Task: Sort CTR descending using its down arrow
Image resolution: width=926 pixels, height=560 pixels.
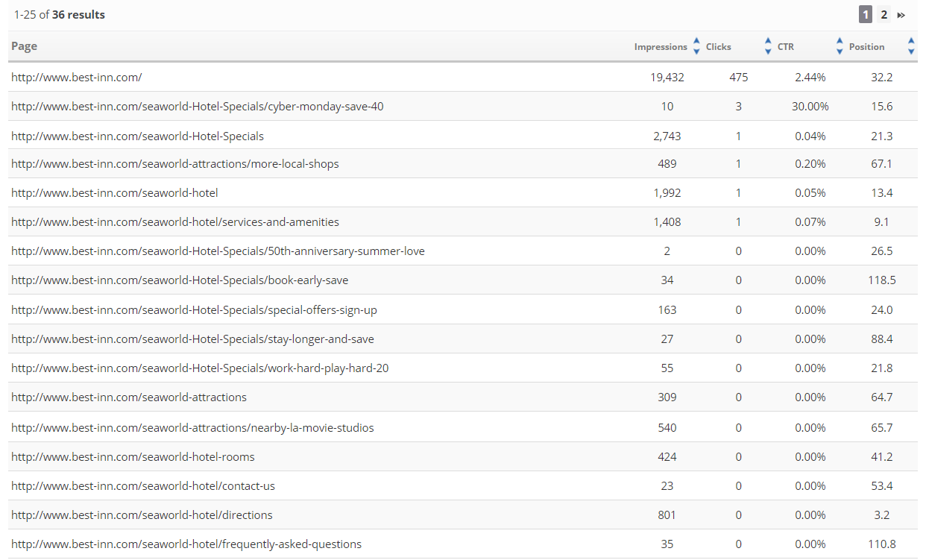Action: pyautogui.click(x=840, y=51)
